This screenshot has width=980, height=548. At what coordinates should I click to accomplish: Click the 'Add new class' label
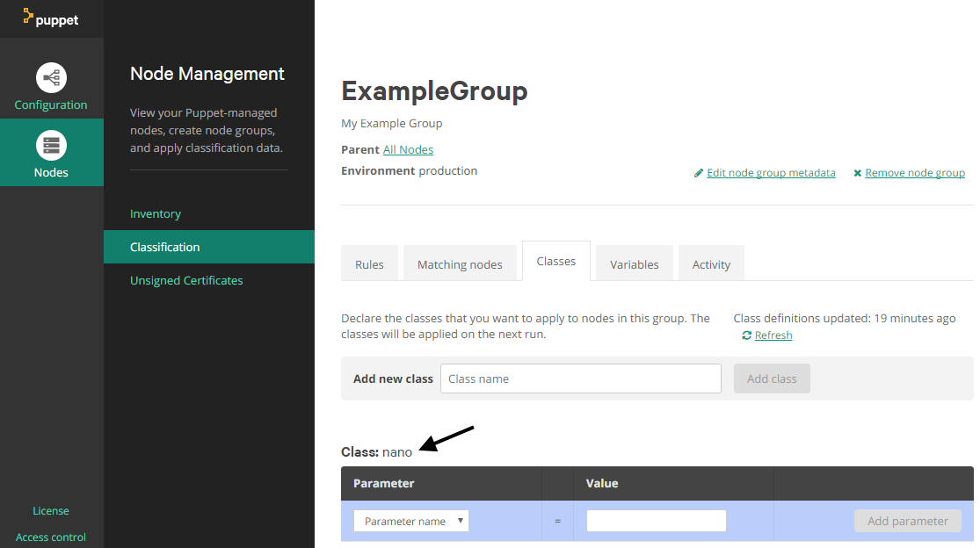[x=393, y=379]
